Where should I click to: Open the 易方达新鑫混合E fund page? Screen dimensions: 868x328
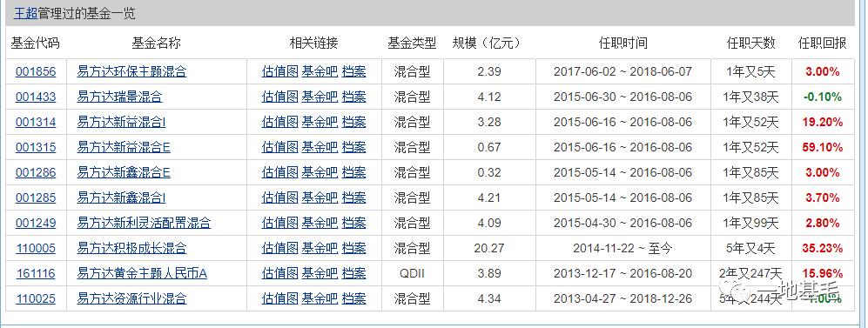(124, 172)
